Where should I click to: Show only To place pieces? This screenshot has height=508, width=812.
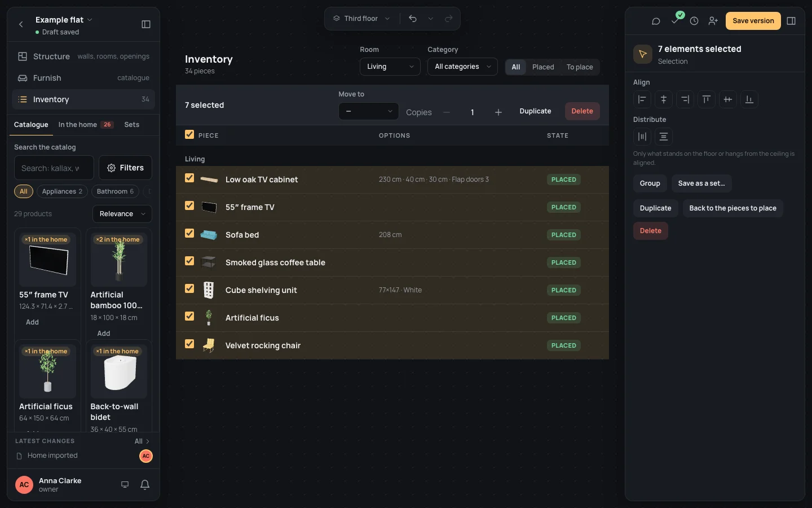pos(580,67)
